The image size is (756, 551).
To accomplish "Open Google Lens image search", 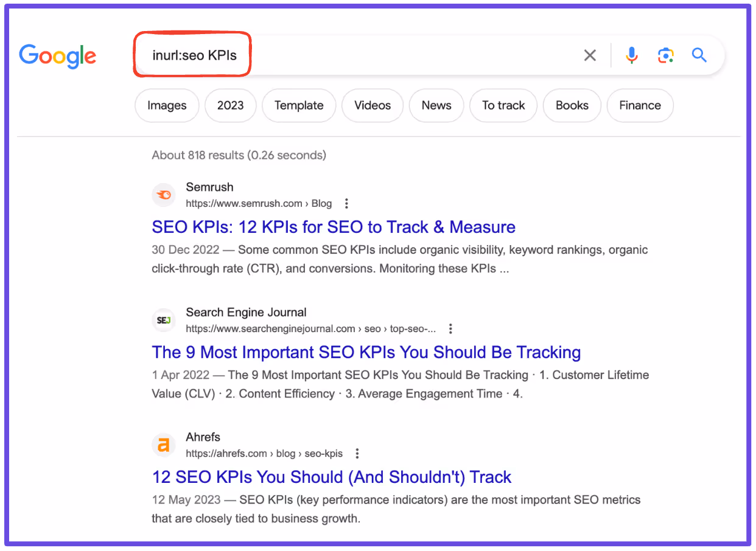I will pos(666,56).
